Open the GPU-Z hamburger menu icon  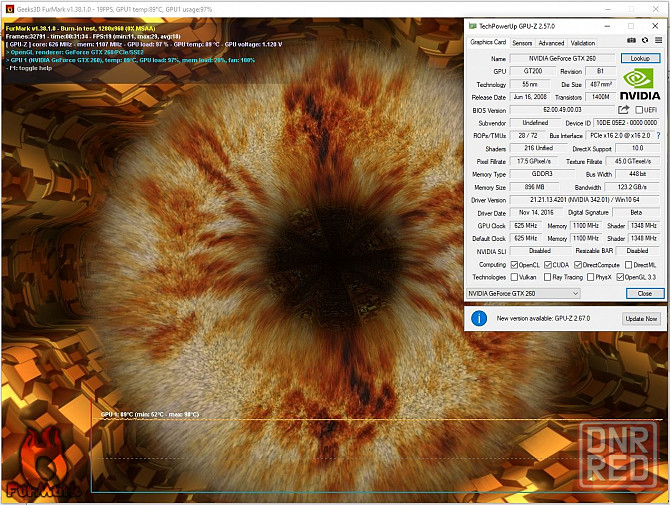pos(658,40)
